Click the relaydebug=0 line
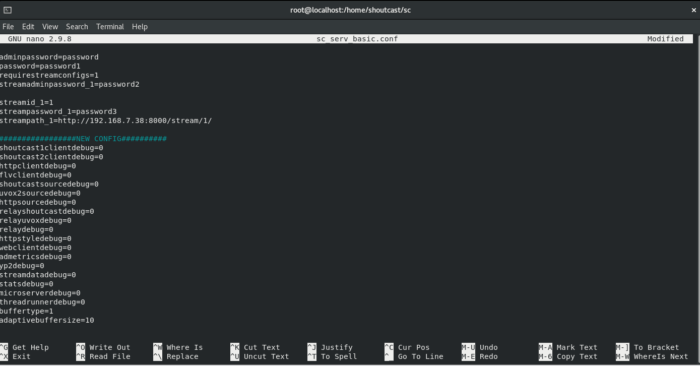700x366 pixels. (26, 229)
